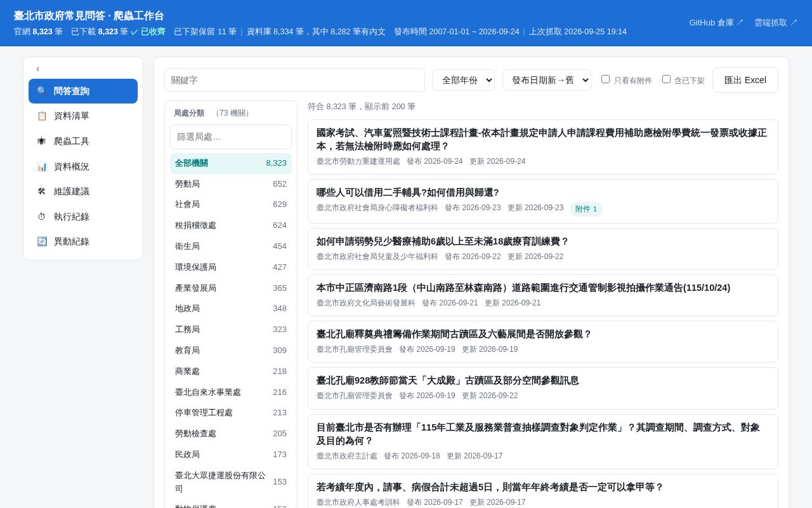Viewport: 812px width, 508px height.
Task: Filter by 稅捐稽徵處 agency
Action: click(231, 225)
